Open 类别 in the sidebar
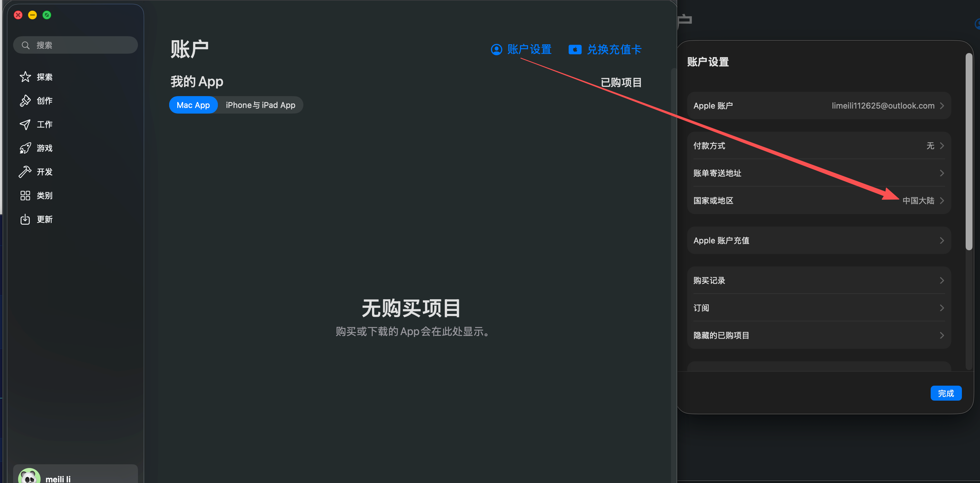Viewport: 980px width, 483px height. point(45,196)
